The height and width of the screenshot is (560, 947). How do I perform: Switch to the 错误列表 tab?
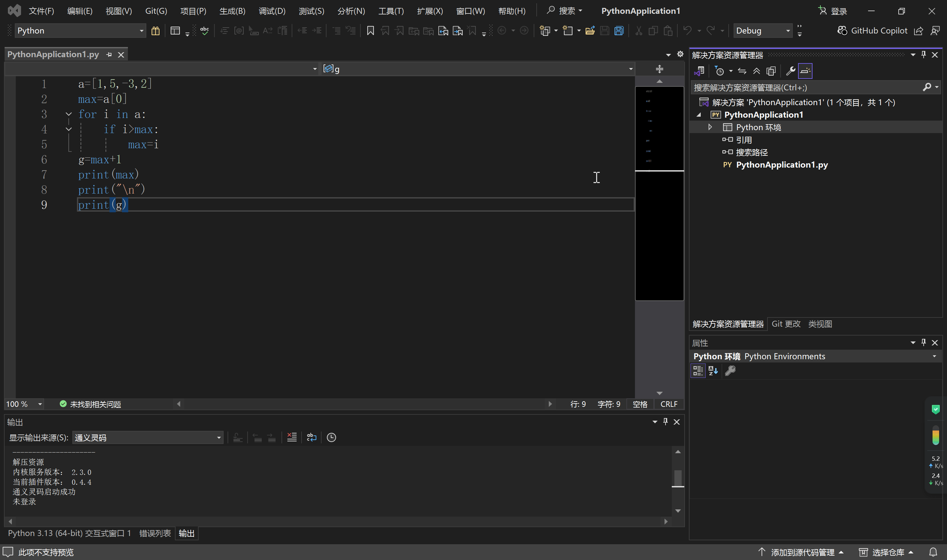(155, 533)
